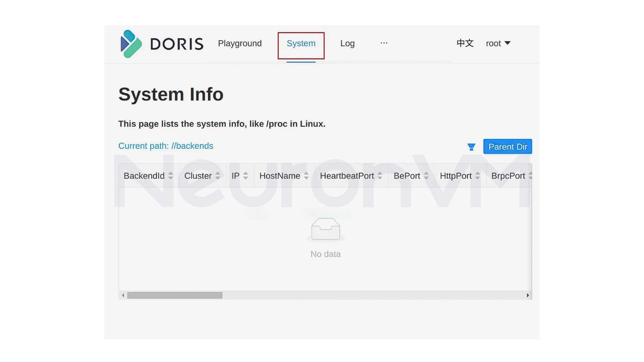Select the System navigation item
This screenshot has width=644, height=362.
point(301,43)
